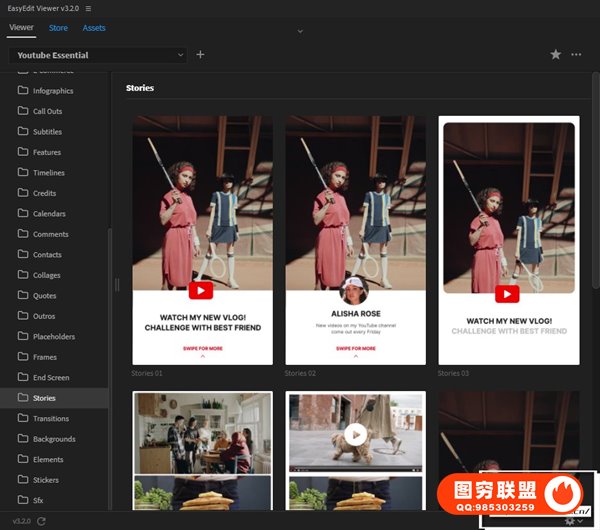
Task: Click the favorites star icon
Action: (556, 55)
